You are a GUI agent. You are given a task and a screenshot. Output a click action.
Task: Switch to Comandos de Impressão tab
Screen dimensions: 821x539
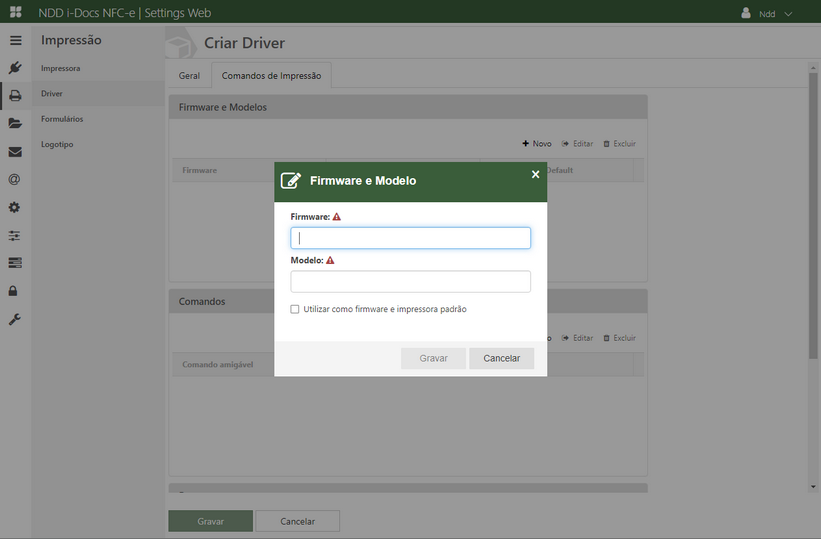(271, 75)
